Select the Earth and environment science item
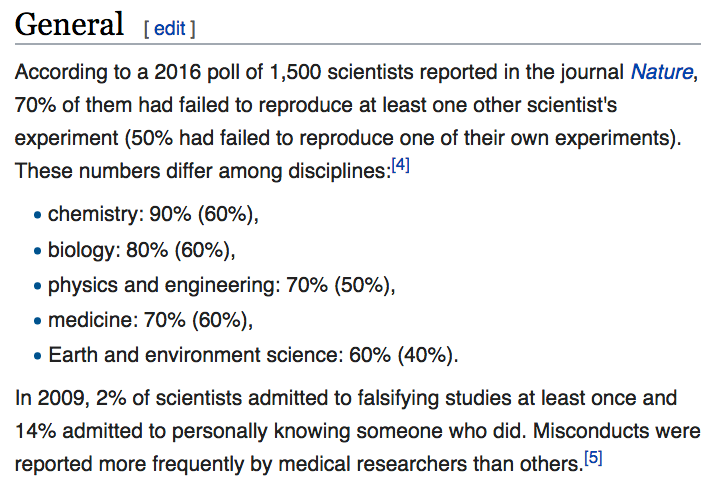Screen dimensions: 710x489 [x=253, y=355]
